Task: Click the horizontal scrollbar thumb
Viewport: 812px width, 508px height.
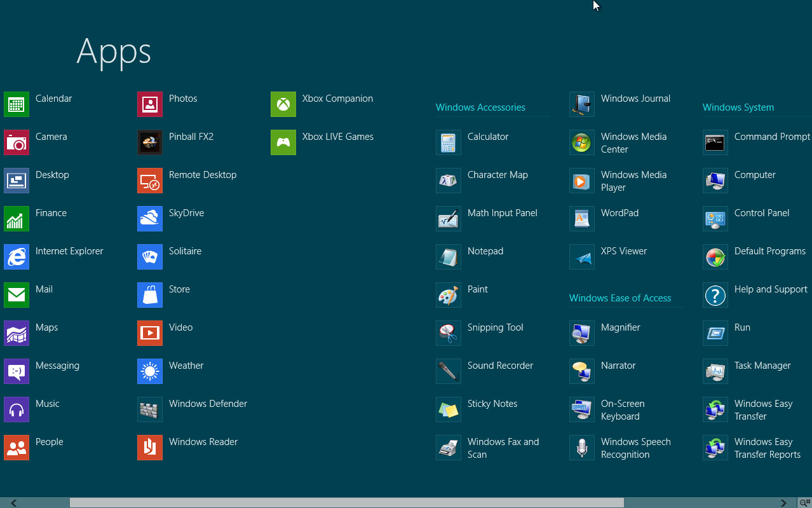Action: 346,503
